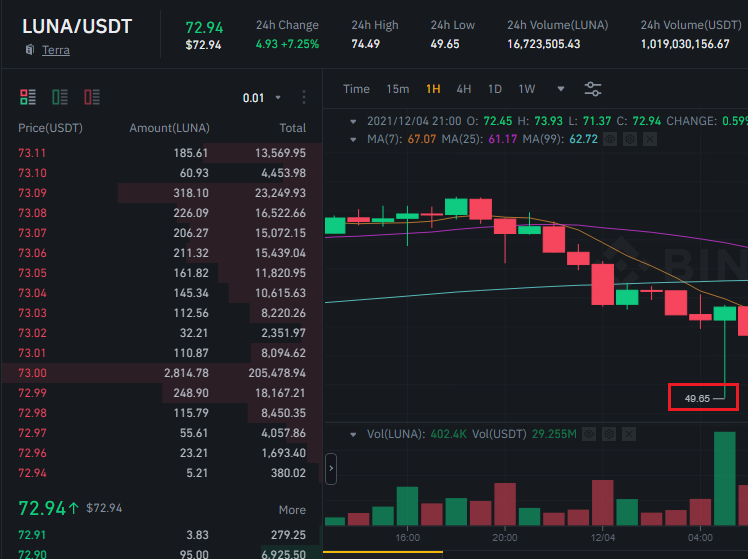Select the 73.09 ask price
Image resolution: width=748 pixels, height=559 pixels.
[x=32, y=193]
